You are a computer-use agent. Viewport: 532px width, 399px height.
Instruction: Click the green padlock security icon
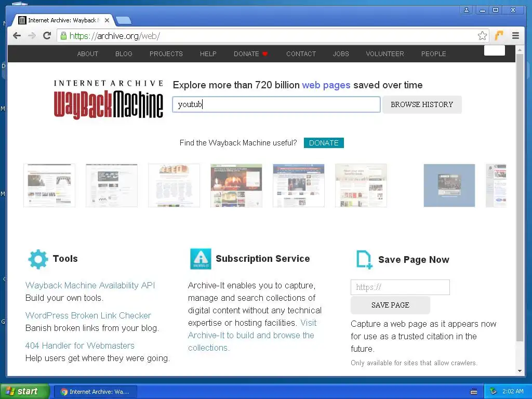point(63,36)
